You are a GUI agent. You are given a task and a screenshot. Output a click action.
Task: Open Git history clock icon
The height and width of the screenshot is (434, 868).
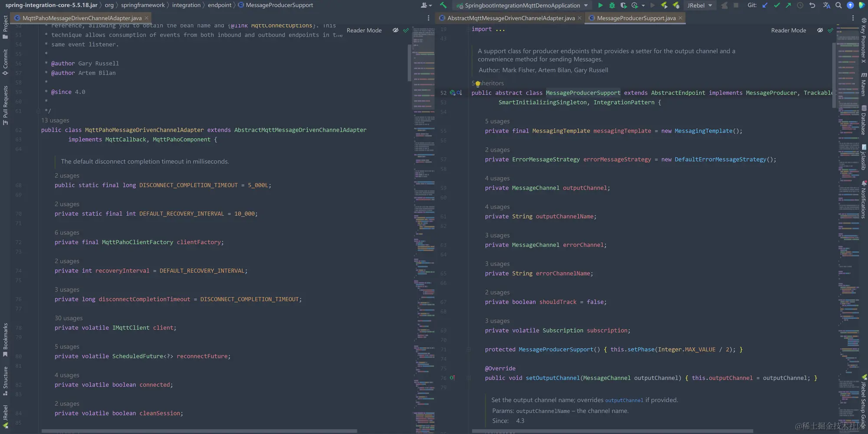click(800, 5)
